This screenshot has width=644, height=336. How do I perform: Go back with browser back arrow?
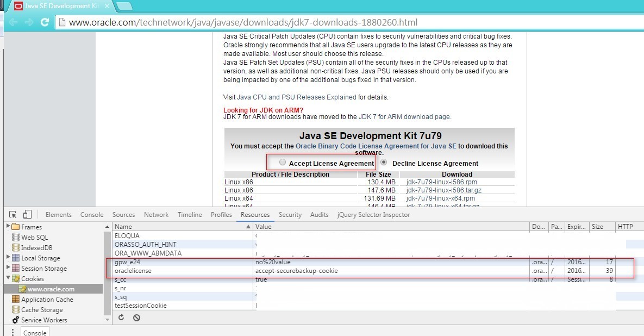pyautogui.click(x=13, y=22)
